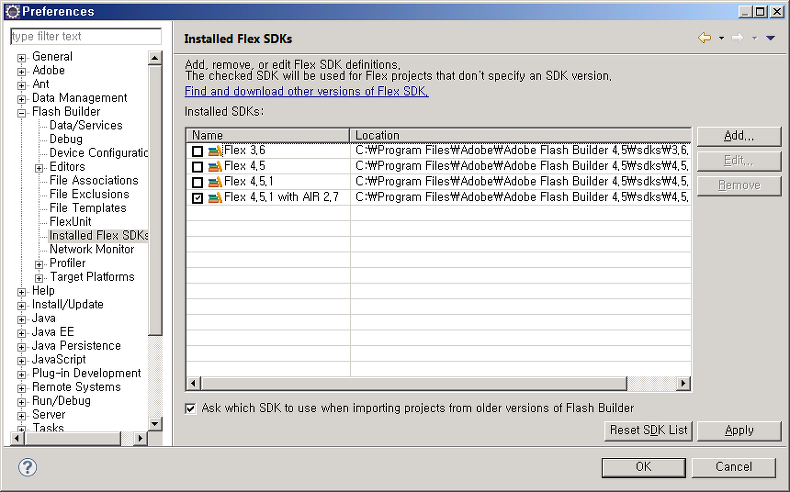Select Remote Systems in the tree
Image resolution: width=790 pixels, height=492 pixels.
[77, 387]
